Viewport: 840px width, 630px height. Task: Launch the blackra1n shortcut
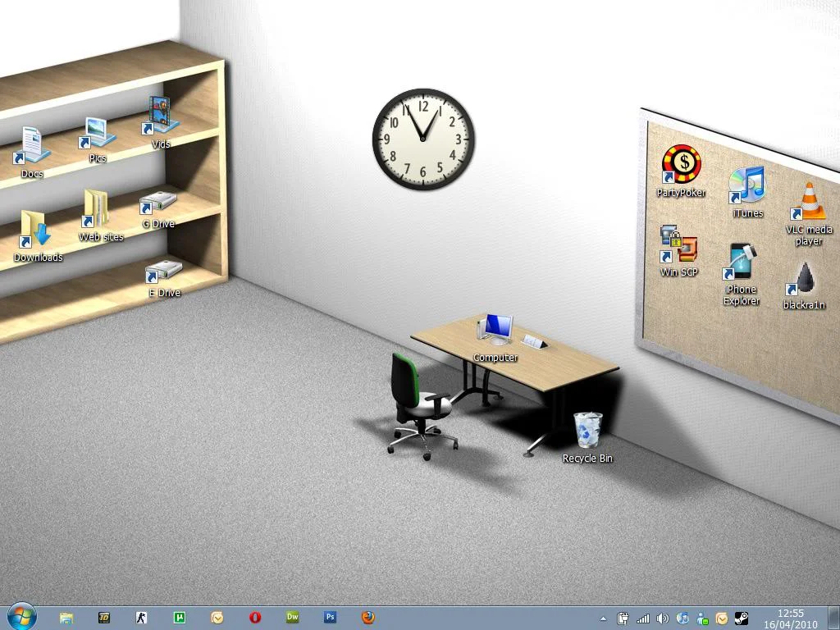804,286
